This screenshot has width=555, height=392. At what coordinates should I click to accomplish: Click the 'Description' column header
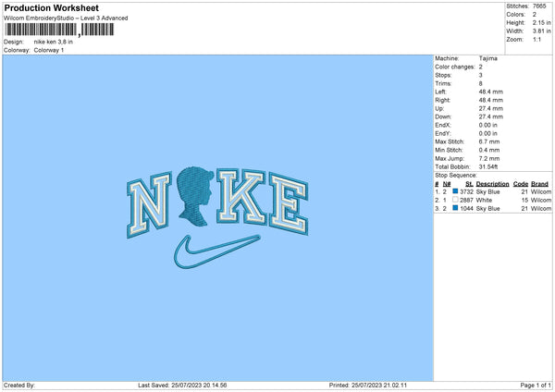click(492, 184)
